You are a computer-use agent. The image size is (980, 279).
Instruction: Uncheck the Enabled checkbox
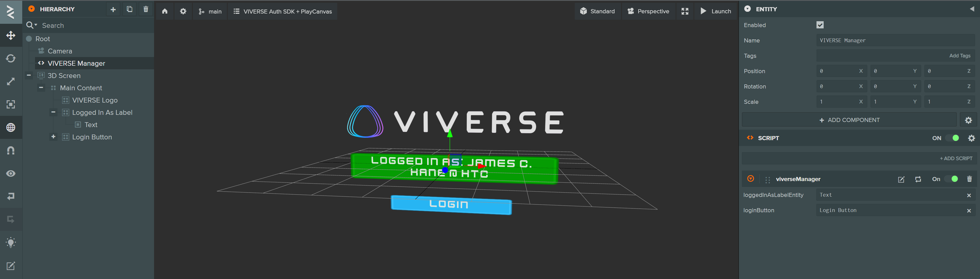coord(820,25)
